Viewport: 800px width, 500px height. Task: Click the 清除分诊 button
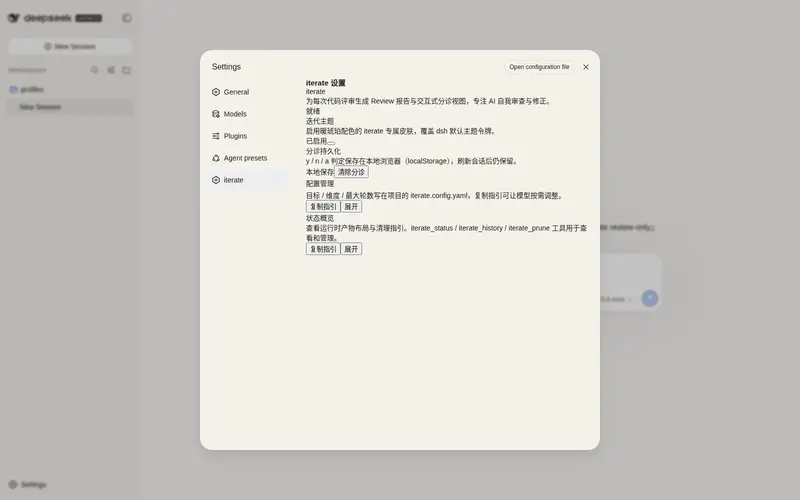pos(351,172)
